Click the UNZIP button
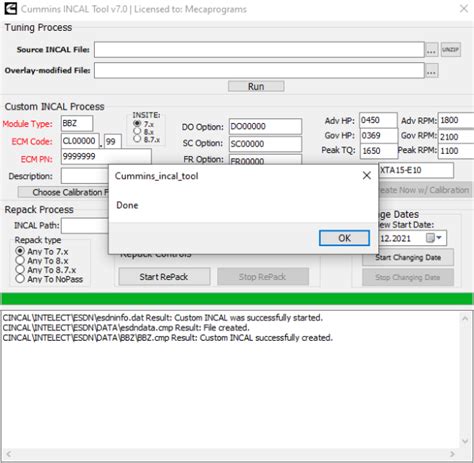This screenshot has height=463, width=474. pyautogui.click(x=451, y=49)
